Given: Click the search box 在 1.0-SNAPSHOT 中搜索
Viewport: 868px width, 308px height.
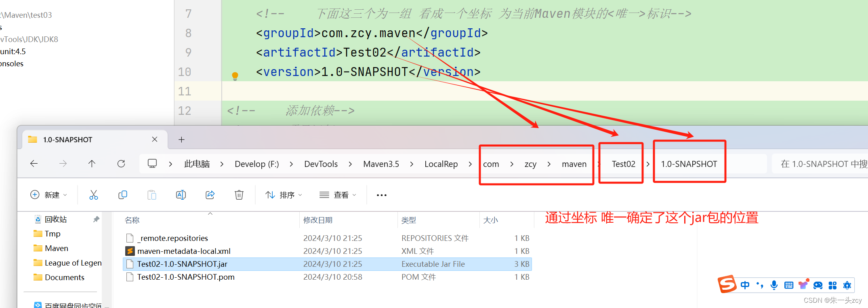Looking at the screenshot, I should tap(820, 164).
